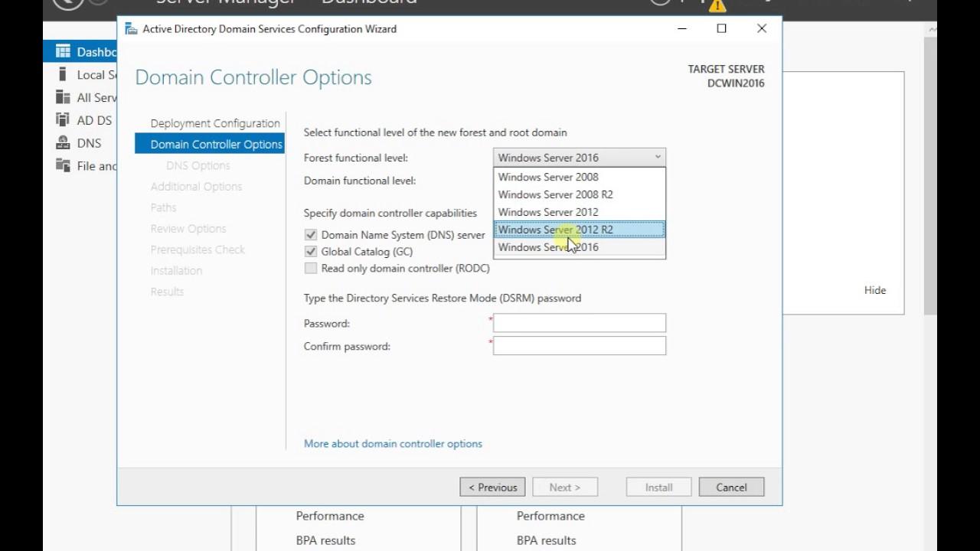
Task: Click the yellow warning notification icon
Action: (717, 5)
